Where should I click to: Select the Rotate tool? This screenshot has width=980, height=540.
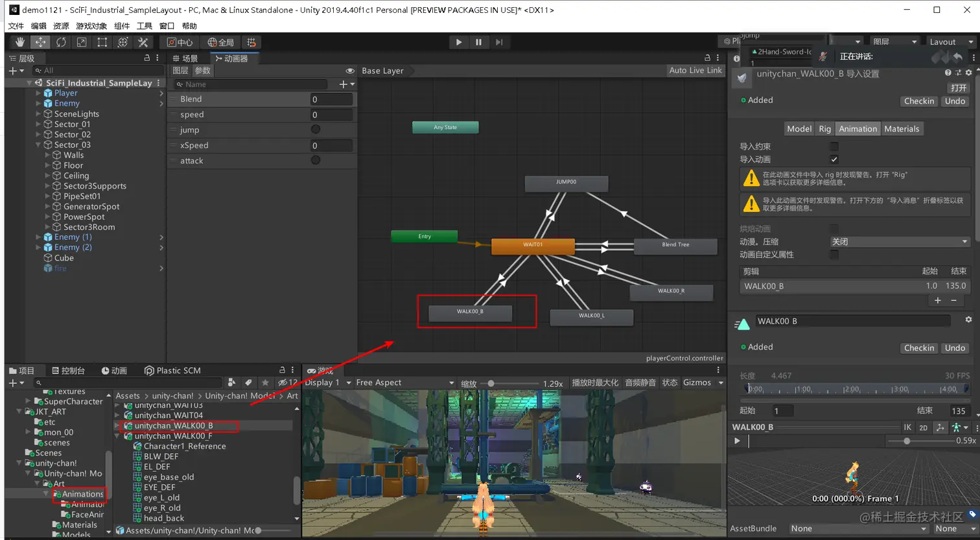coord(61,42)
